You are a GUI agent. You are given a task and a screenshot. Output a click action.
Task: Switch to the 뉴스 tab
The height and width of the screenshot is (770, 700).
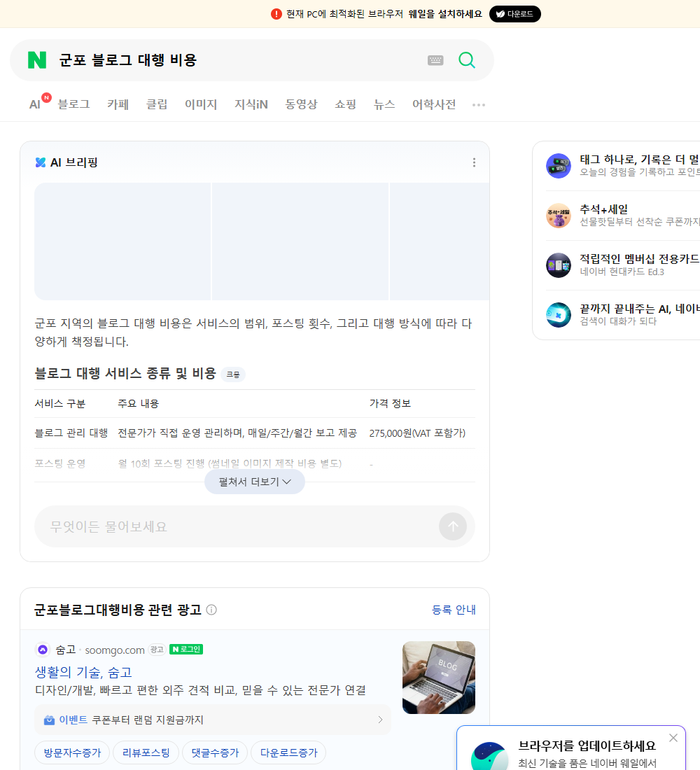(384, 104)
